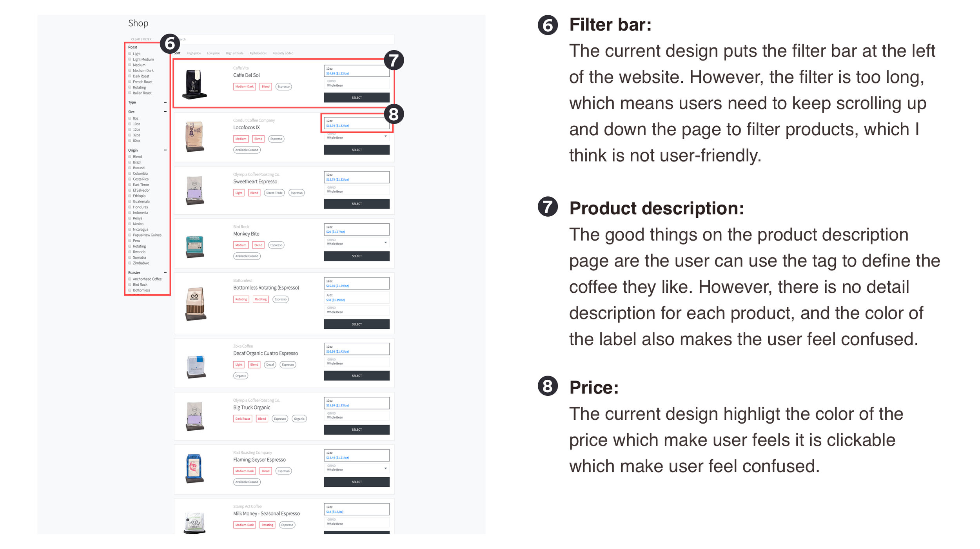Image resolution: width=980 pixels, height=549 pixels.
Task: Click the Medium-Dark tag on Caffe Del Sol
Action: [245, 87]
